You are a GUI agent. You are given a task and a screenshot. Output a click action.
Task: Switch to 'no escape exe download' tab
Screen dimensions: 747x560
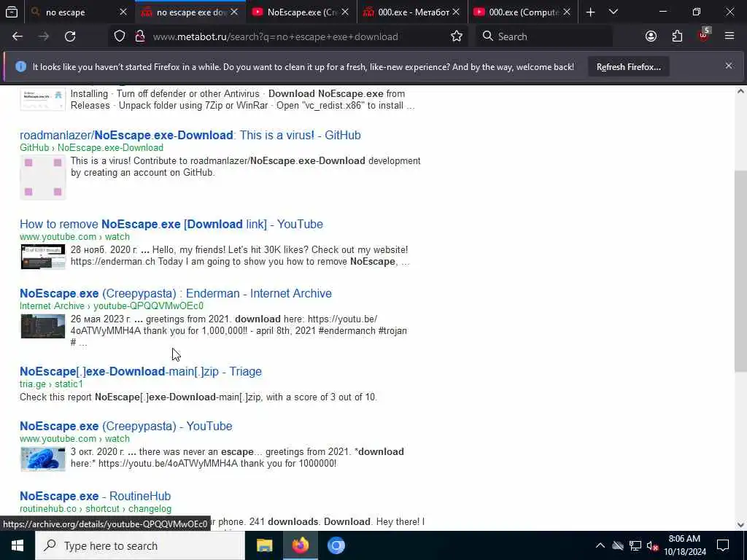click(192, 12)
